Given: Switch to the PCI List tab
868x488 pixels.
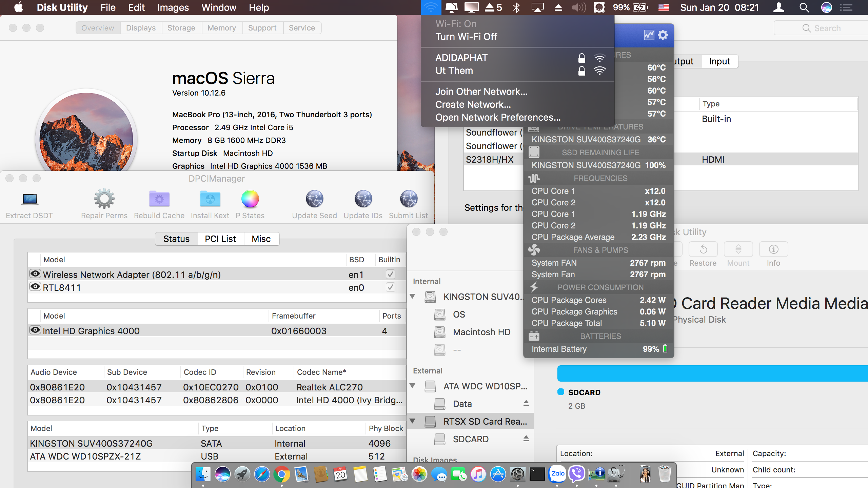Looking at the screenshot, I should [x=220, y=239].
